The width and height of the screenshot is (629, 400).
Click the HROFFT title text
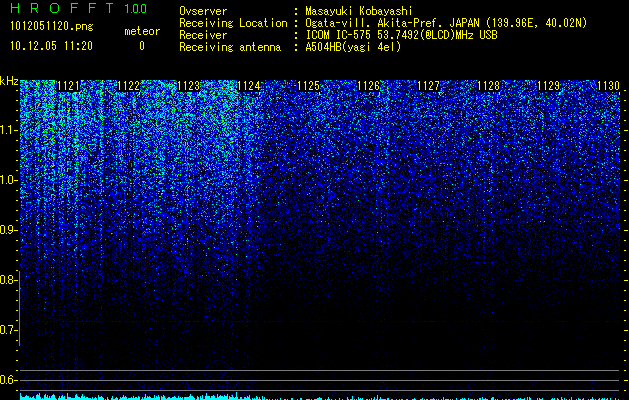tap(62, 8)
